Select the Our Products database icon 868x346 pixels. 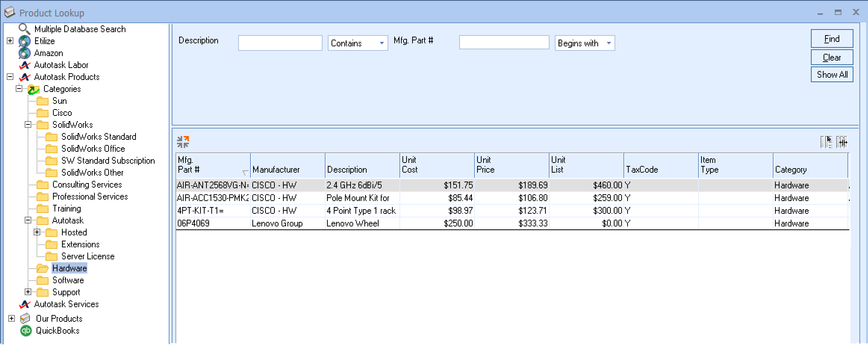coord(25,318)
